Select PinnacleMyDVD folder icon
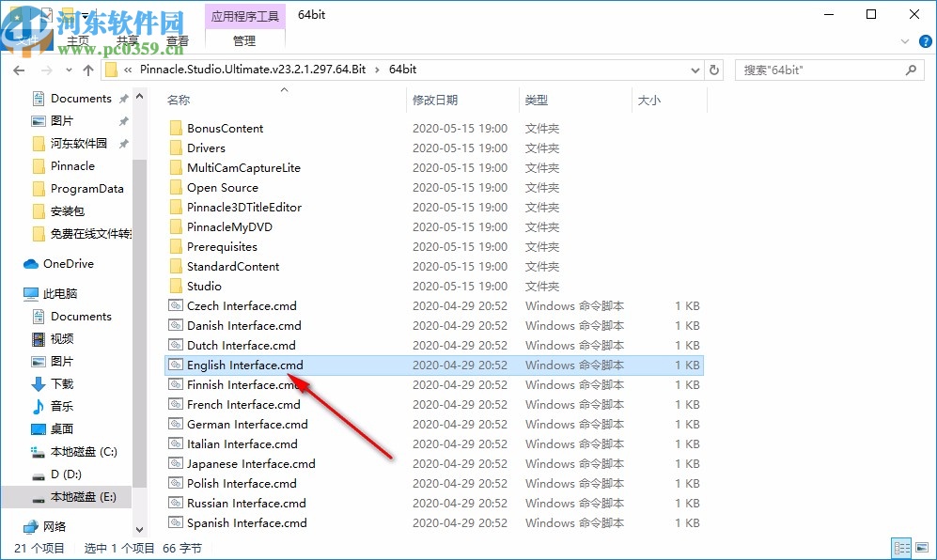Image resolution: width=937 pixels, height=560 pixels. tap(176, 226)
